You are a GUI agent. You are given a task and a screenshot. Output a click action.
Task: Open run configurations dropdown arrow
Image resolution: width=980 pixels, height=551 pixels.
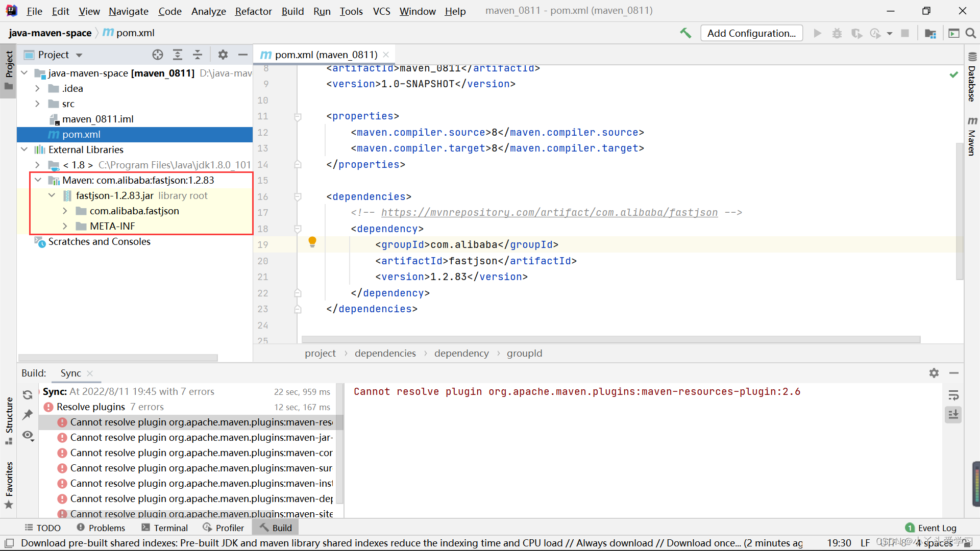[890, 34]
